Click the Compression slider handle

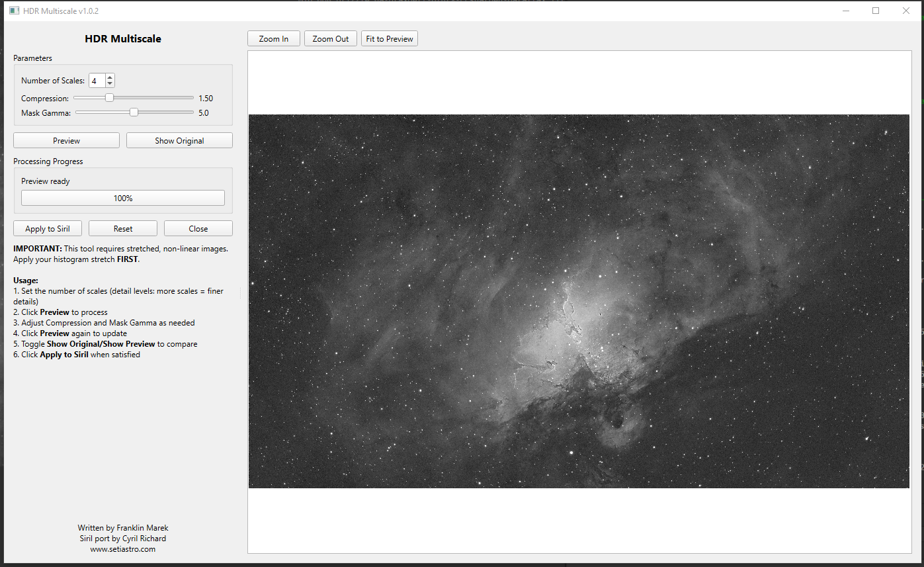(110, 98)
